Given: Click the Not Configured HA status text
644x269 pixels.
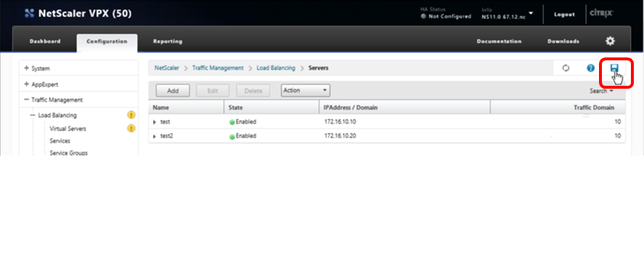Looking at the screenshot, I should (449, 17).
